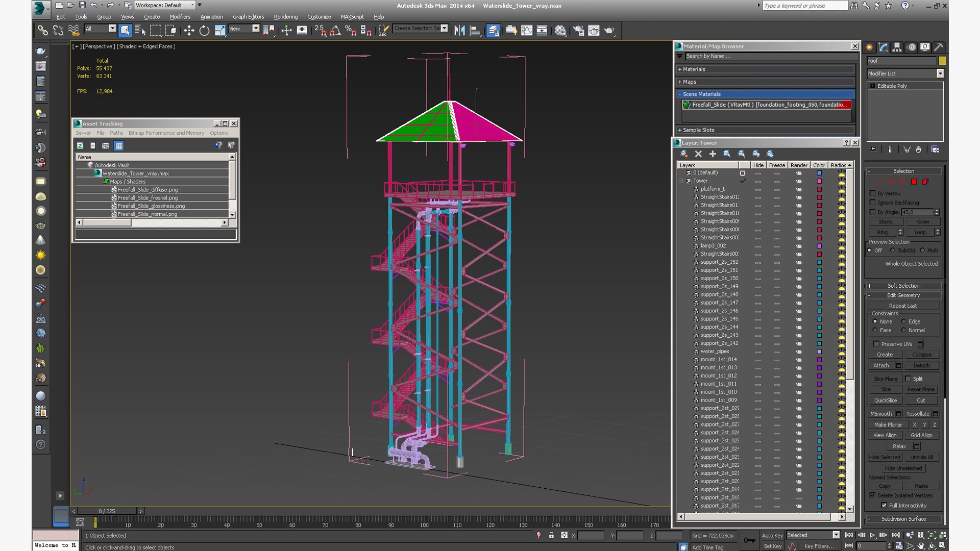
Task: Click platform_L layer color swatch
Action: [x=819, y=189]
